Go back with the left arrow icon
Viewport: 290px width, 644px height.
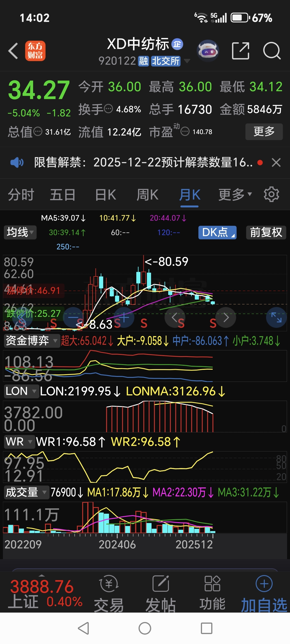pos(13,51)
